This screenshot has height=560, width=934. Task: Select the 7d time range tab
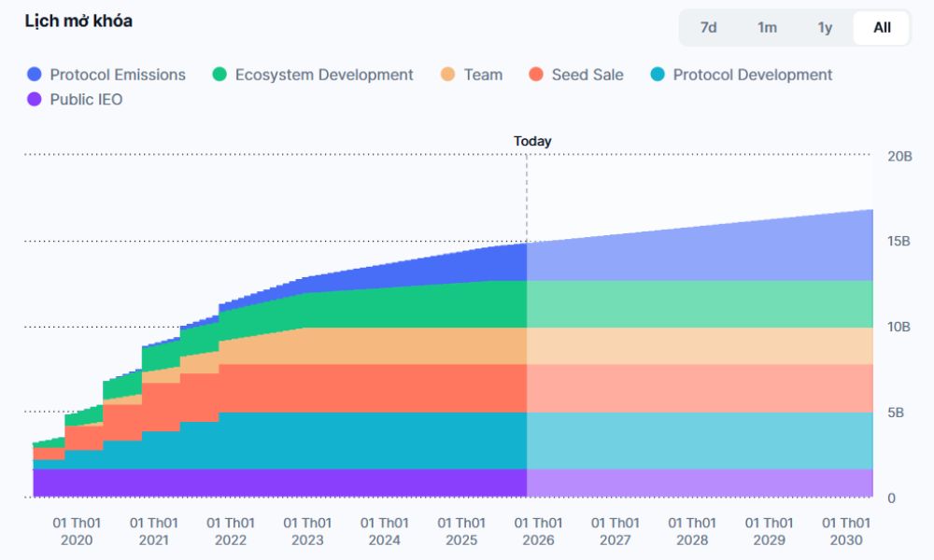(709, 27)
